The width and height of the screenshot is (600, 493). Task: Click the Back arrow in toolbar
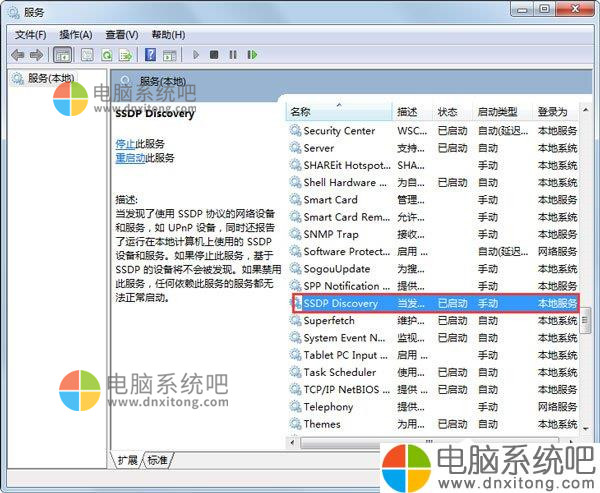point(18,54)
